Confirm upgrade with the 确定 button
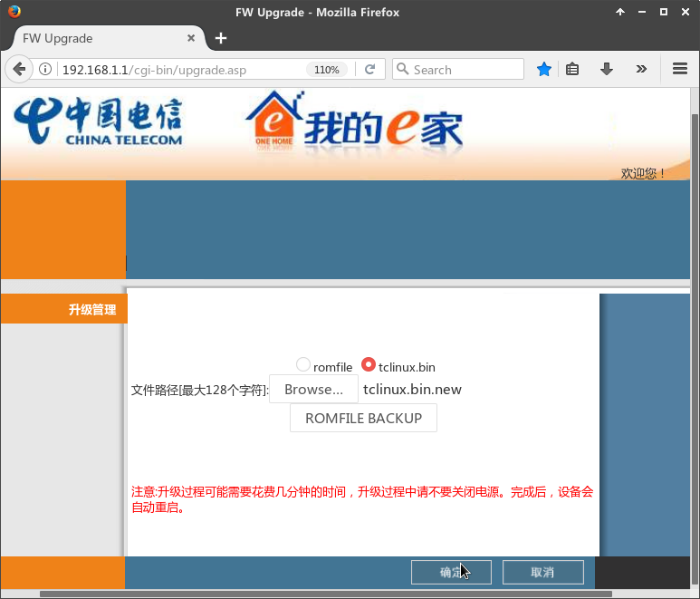The width and height of the screenshot is (700, 599). tap(451, 572)
